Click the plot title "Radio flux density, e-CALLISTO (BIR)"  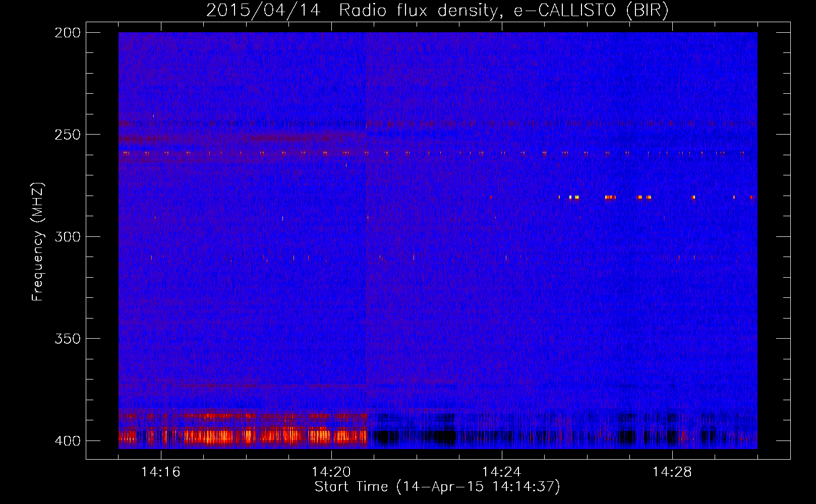[x=503, y=11]
